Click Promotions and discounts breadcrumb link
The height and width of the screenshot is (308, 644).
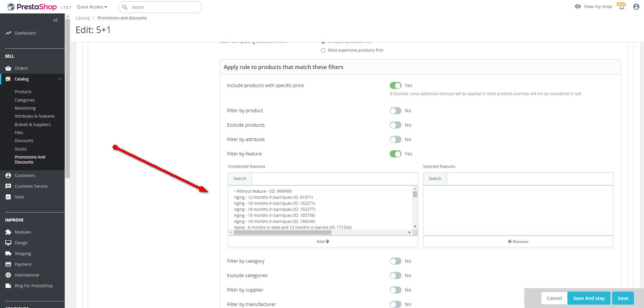coord(122,18)
